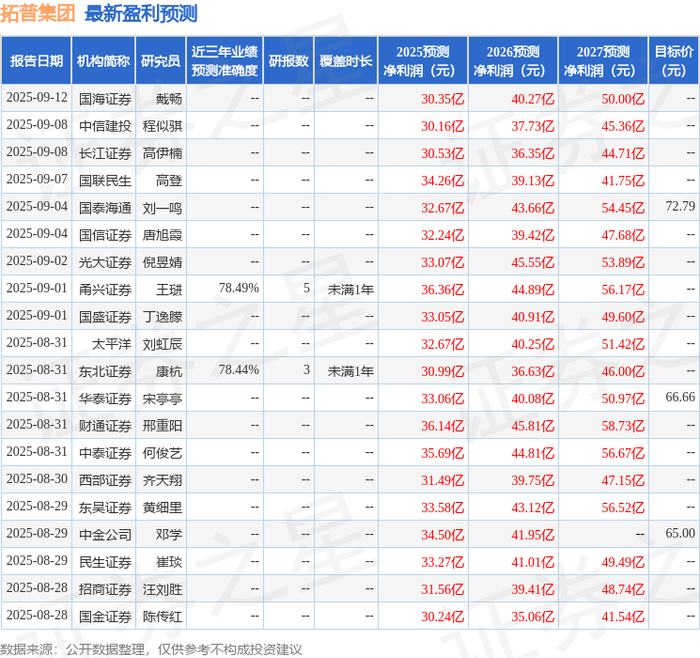Click the target price 72.79
Viewport: 700px width, 658px height.
coord(680,206)
